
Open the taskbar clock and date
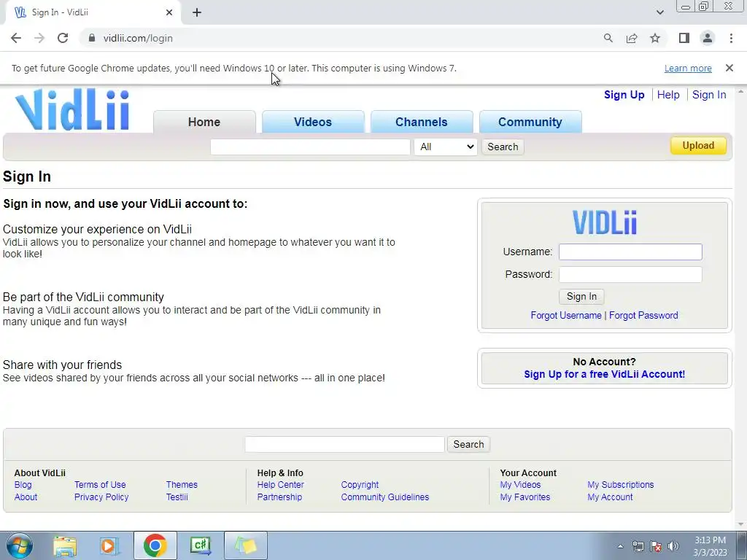(710, 546)
